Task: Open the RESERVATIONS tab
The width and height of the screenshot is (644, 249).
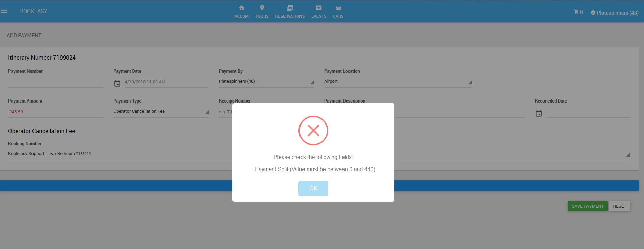Action: click(x=290, y=12)
